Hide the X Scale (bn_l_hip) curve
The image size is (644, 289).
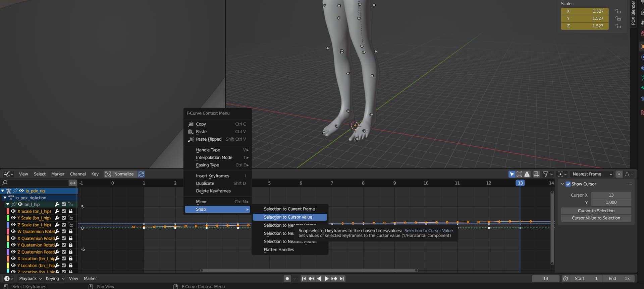13,211
